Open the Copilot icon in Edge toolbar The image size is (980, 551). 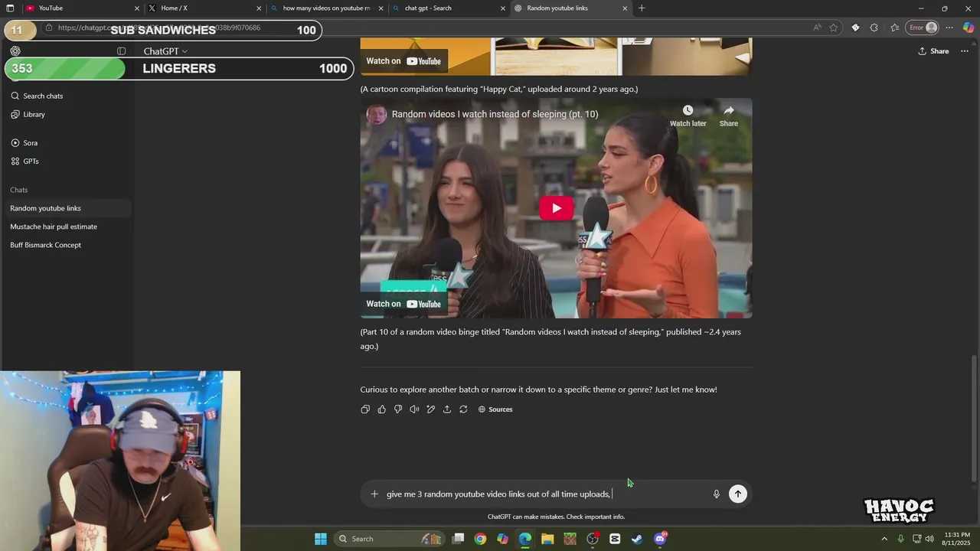tap(969, 28)
